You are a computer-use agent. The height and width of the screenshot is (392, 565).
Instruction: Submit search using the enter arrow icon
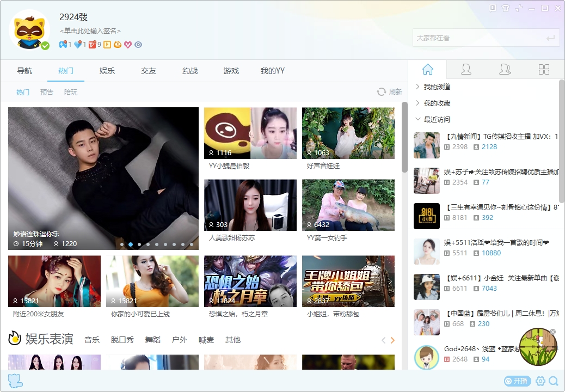pos(551,38)
